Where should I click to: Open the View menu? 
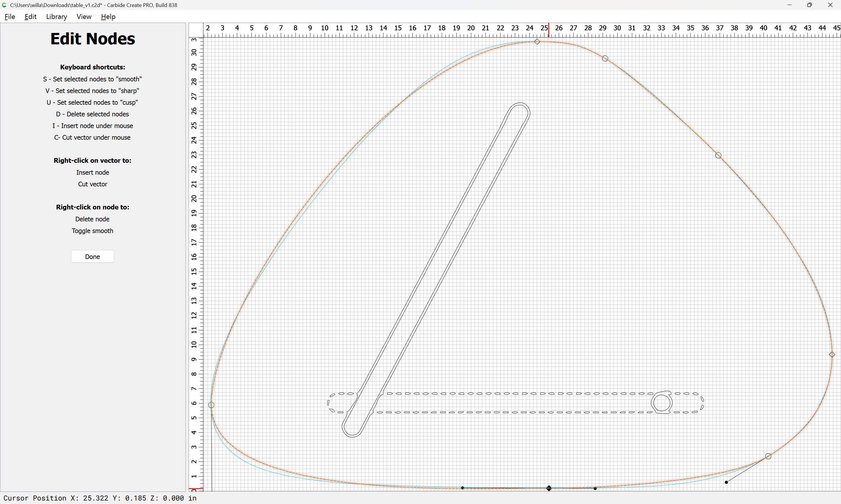pos(84,17)
